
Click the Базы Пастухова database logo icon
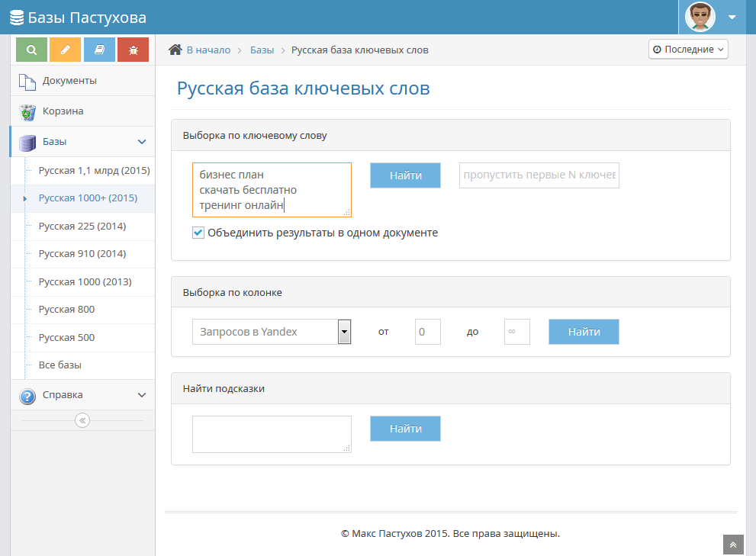[x=16, y=17]
